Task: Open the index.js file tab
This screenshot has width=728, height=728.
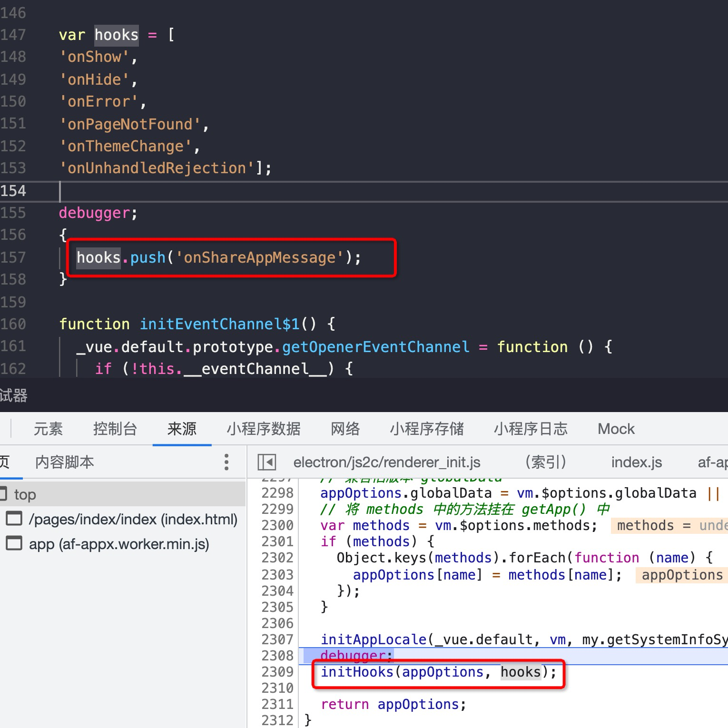Action: tap(637, 462)
